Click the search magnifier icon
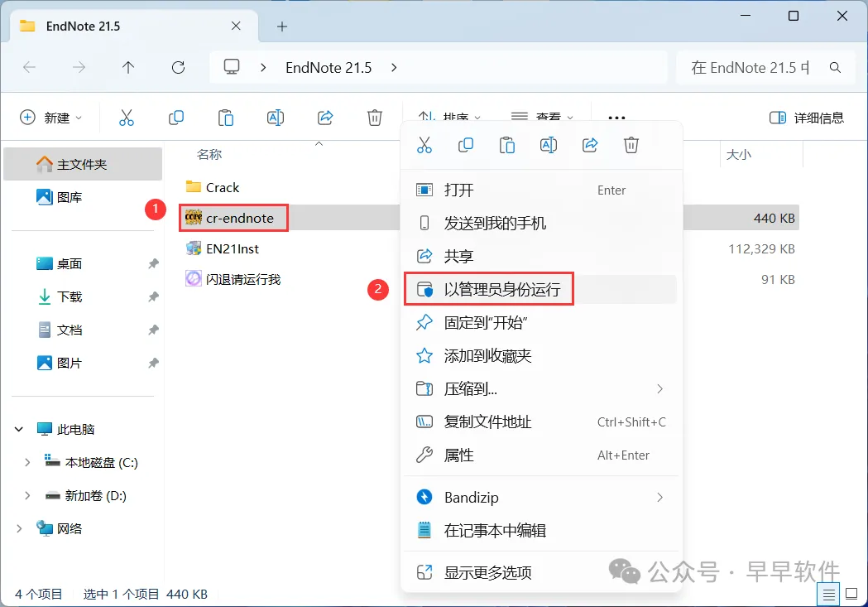Image resolution: width=868 pixels, height=607 pixels. pyautogui.click(x=836, y=68)
